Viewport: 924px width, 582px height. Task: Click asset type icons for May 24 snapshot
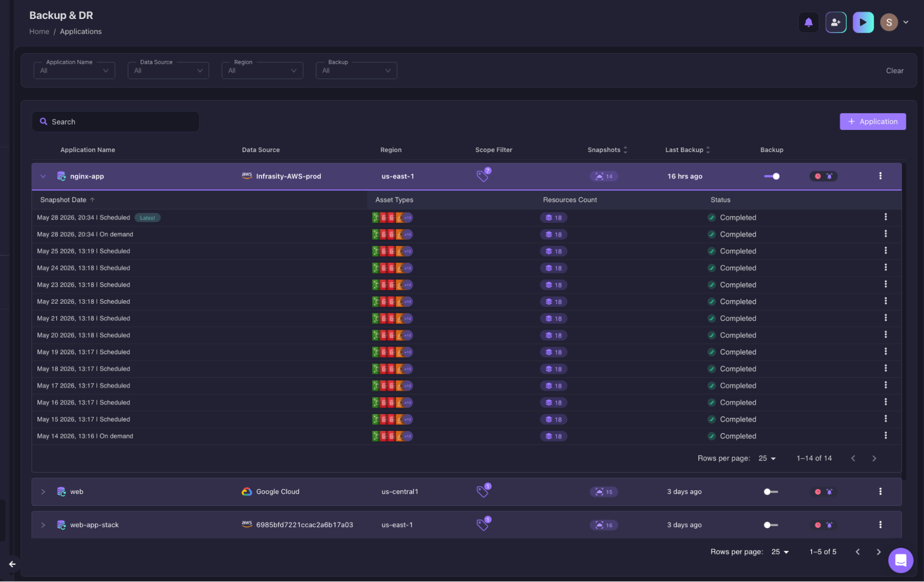pyautogui.click(x=392, y=268)
